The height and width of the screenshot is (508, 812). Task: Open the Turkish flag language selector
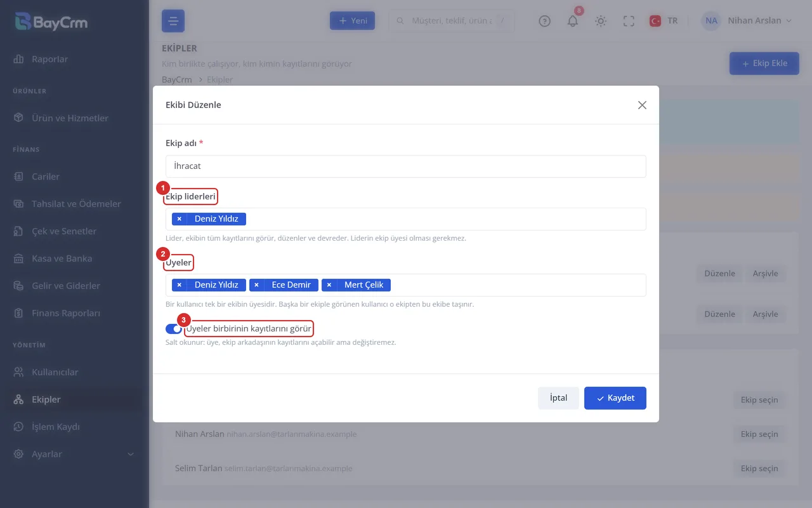click(664, 21)
